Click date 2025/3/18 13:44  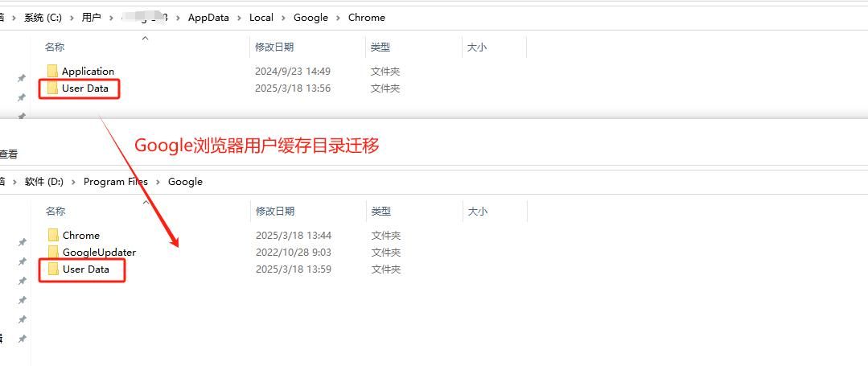pyautogui.click(x=294, y=236)
